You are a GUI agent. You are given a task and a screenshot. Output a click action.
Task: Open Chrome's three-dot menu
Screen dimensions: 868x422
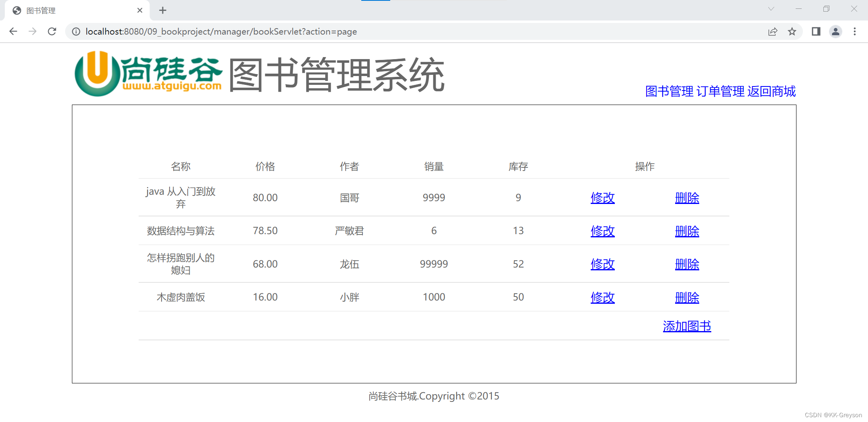pyautogui.click(x=855, y=31)
